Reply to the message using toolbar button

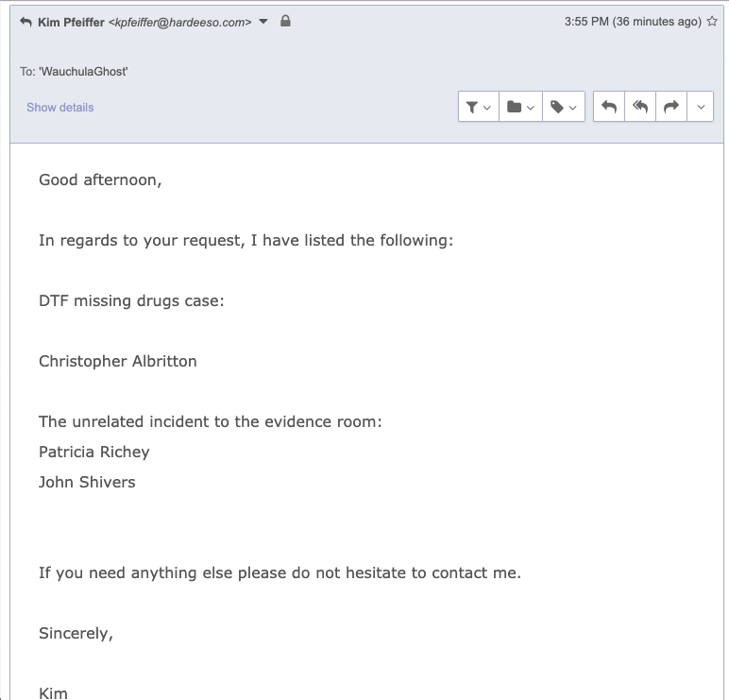(x=609, y=108)
